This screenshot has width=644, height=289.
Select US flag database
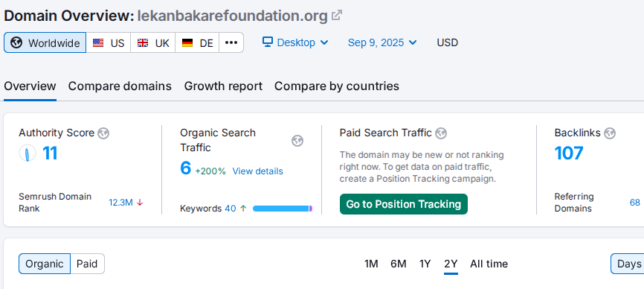(109, 42)
